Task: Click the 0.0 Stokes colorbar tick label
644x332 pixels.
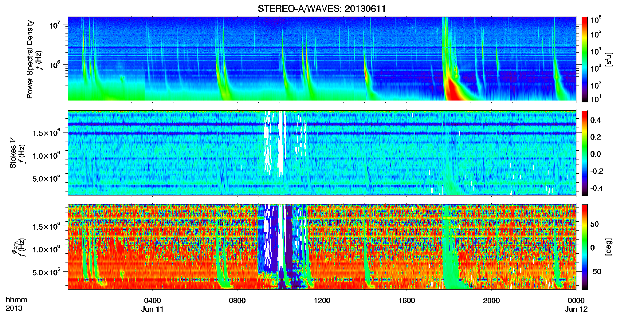Action: click(x=595, y=154)
